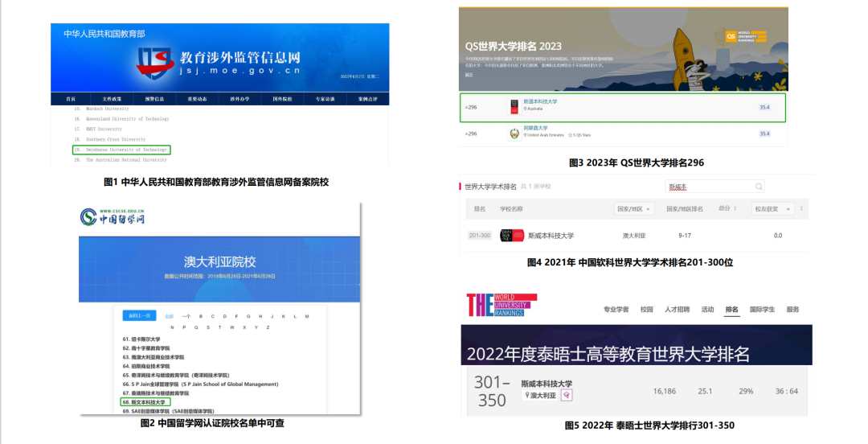Open 案例点评 menu item
The height and width of the screenshot is (444, 868).
(367, 99)
